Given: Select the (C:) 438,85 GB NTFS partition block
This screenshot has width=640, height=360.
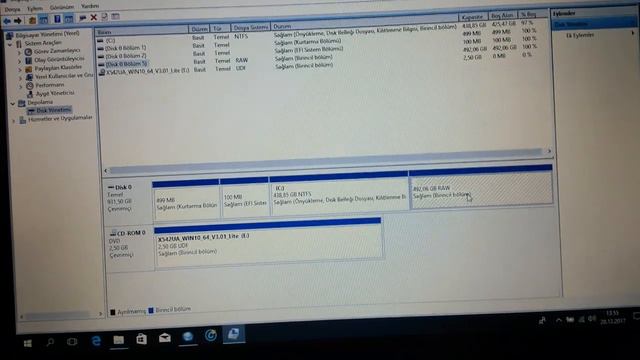Looking at the screenshot, I should pyautogui.click(x=339, y=193).
